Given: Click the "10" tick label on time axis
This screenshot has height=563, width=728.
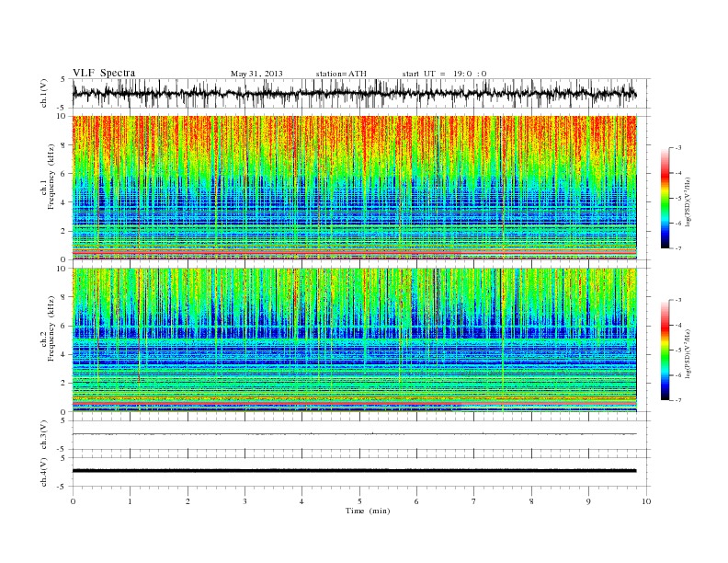Looking at the screenshot, I should pos(646,501).
